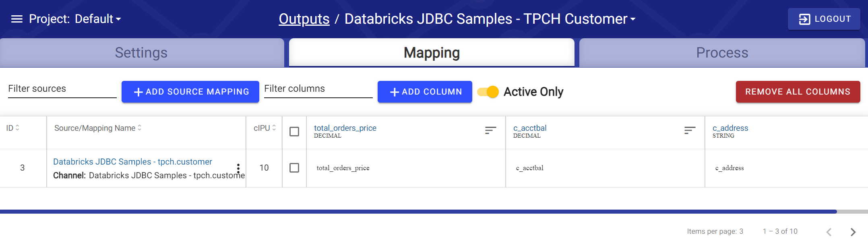Click the sort icon on c_acctbal column

[x=689, y=130]
